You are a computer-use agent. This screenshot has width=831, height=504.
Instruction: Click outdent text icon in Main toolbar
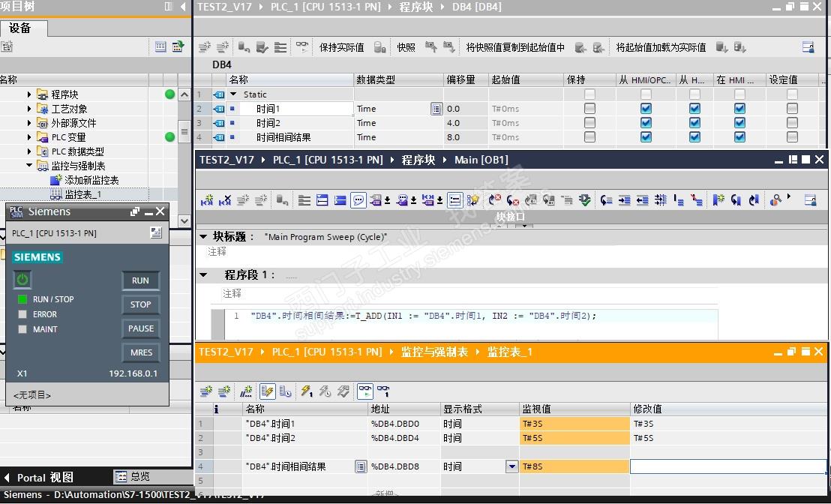[x=643, y=199]
